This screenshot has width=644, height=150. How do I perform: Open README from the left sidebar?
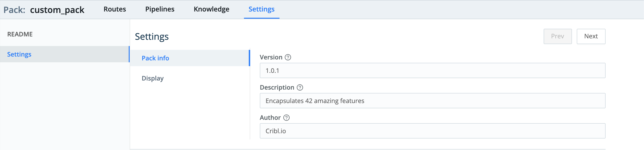pos(20,34)
